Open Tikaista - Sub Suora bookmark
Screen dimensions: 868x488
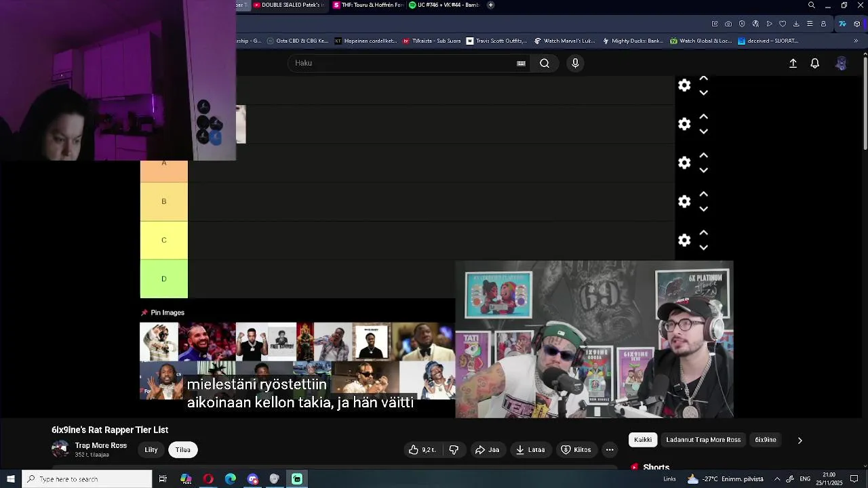tap(432, 41)
